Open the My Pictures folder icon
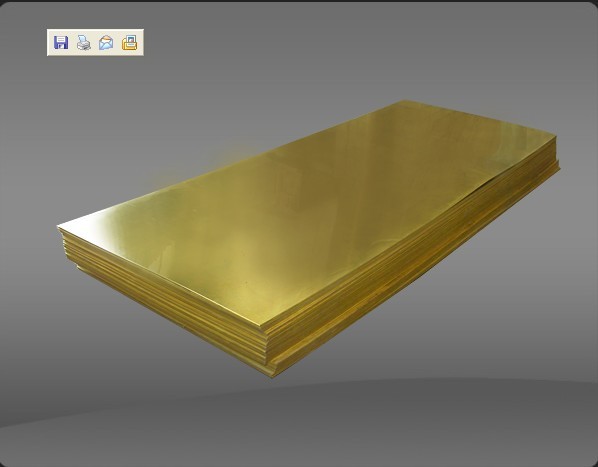This screenshot has width=598, height=467. (x=129, y=42)
